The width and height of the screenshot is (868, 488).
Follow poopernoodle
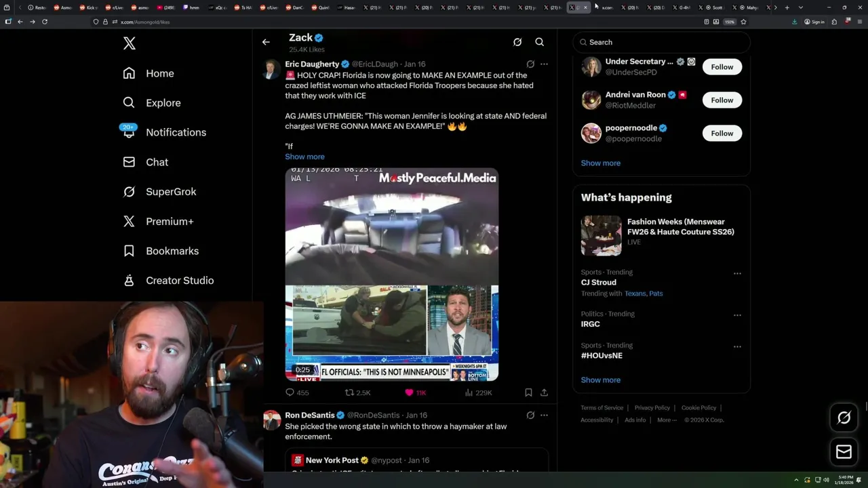[x=722, y=134]
